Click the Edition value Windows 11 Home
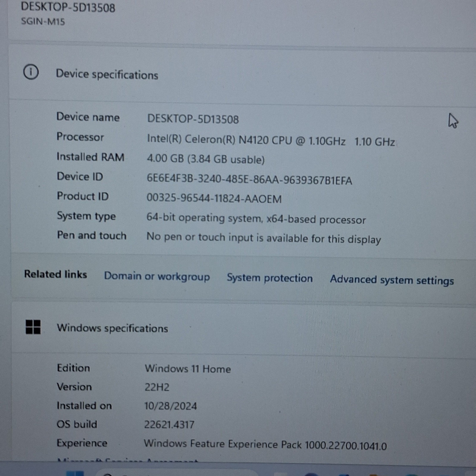This screenshot has width=476, height=476. pos(188,369)
